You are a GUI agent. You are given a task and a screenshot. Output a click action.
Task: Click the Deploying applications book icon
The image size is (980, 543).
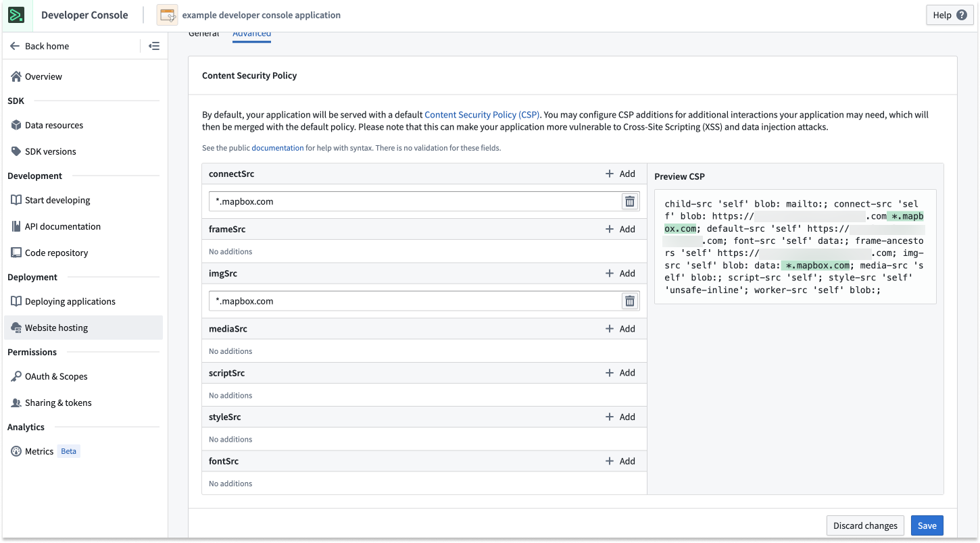pyautogui.click(x=16, y=301)
